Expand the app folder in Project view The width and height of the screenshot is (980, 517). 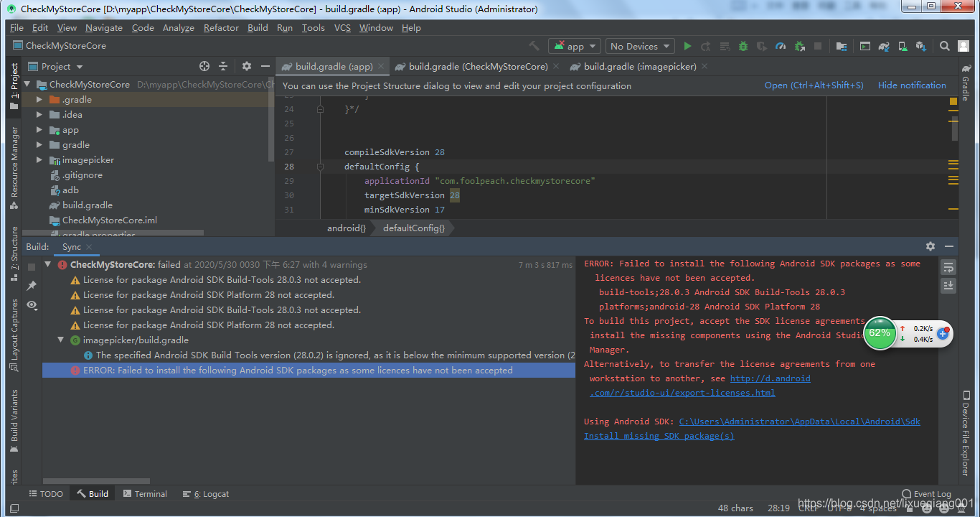[39, 129]
